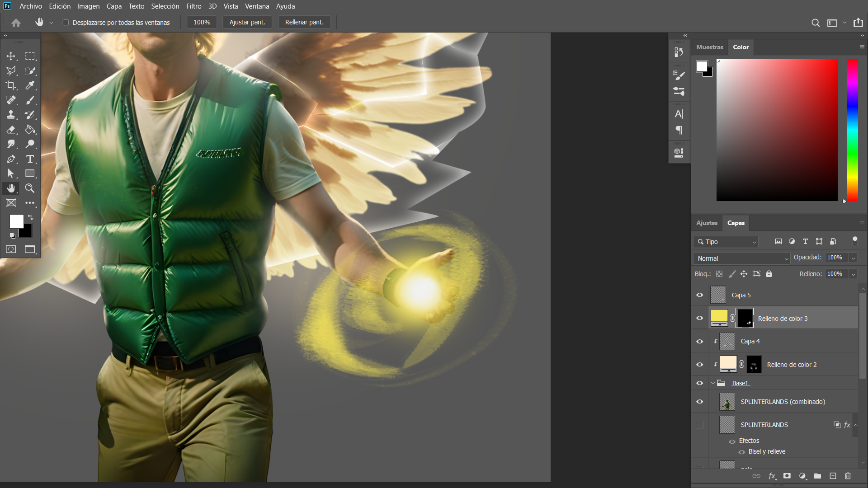Select the Type tool
868x488 pixels.
pos(30,159)
